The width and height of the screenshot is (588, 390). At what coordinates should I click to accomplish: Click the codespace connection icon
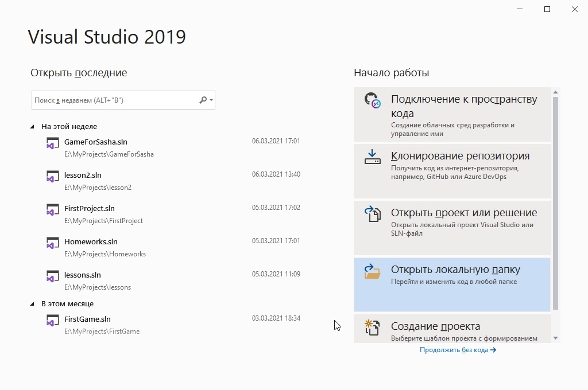coord(372,100)
